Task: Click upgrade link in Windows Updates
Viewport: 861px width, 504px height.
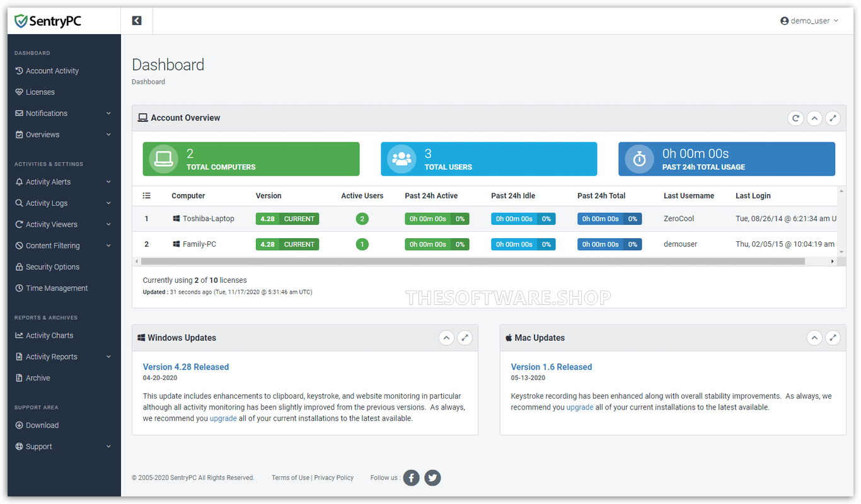Action: (223, 418)
